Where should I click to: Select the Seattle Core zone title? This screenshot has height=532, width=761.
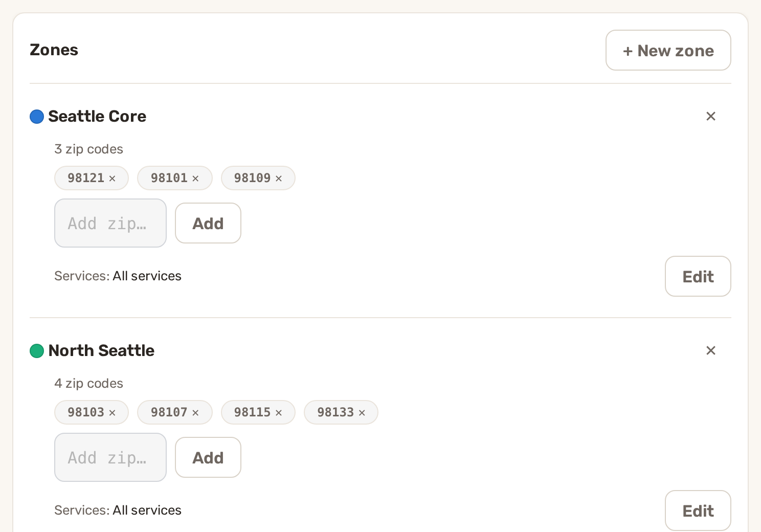click(97, 116)
